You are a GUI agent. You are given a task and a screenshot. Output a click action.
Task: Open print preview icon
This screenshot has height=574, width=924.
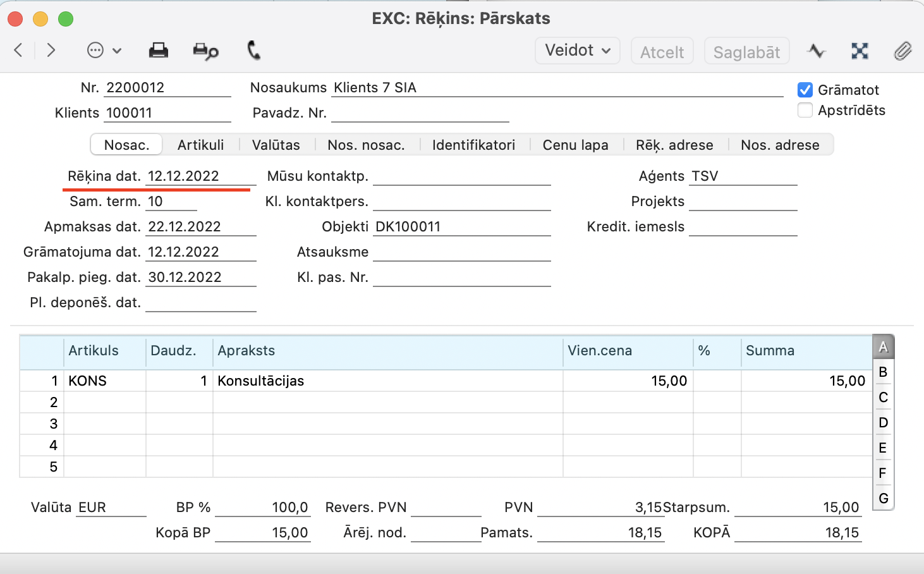pos(205,51)
